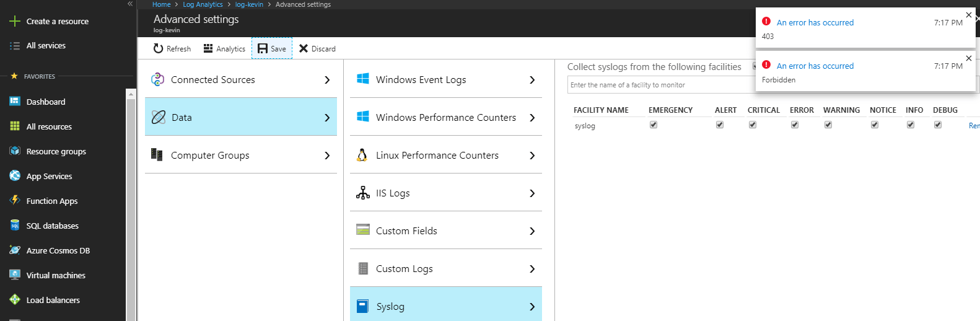
Task: Click the sidebar vertical scrollbar
Action: 130,204
